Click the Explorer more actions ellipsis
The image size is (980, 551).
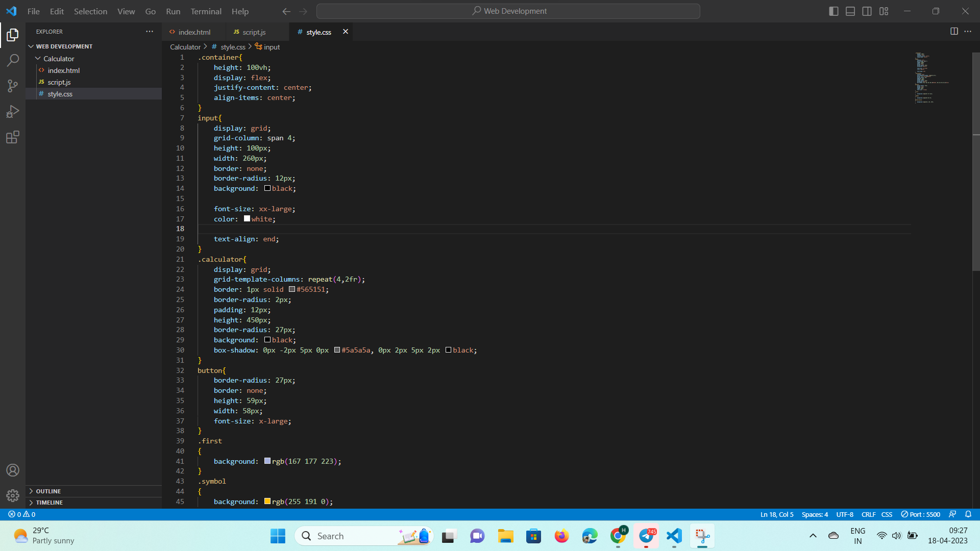click(149, 32)
